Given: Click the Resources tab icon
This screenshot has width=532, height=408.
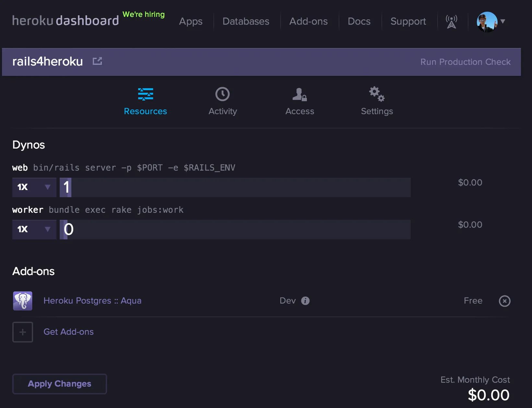Looking at the screenshot, I should tap(145, 94).
